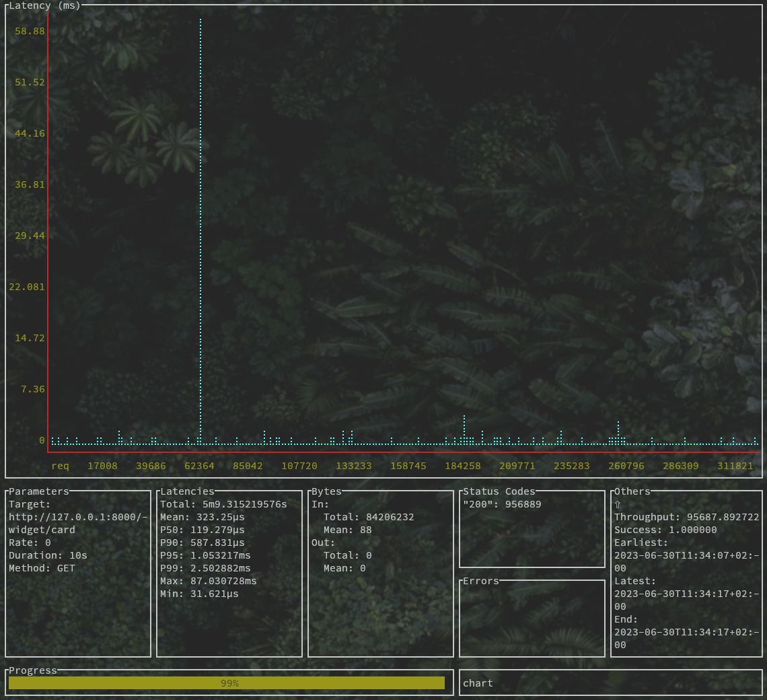Click the Errors panel title
Viewport: 767px width, 700px height.
tap(481, 581)
